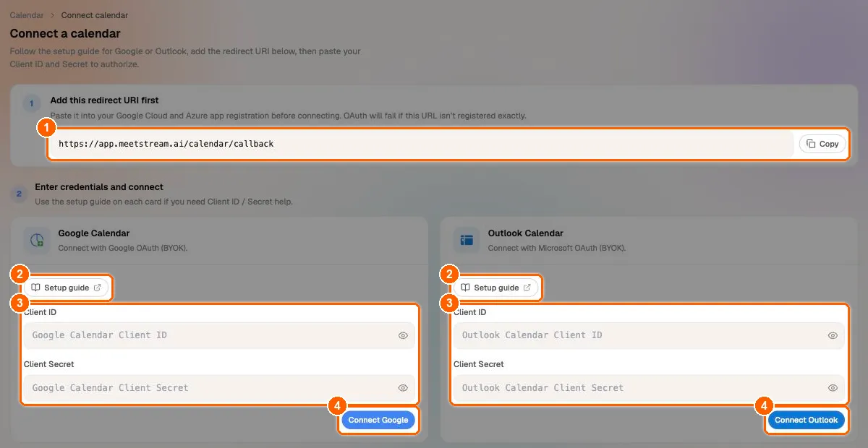Reveal the Google Calendar Client Secret
Image resolution: width=868 pixels, height=448 pixels.
tap(403, 388)
